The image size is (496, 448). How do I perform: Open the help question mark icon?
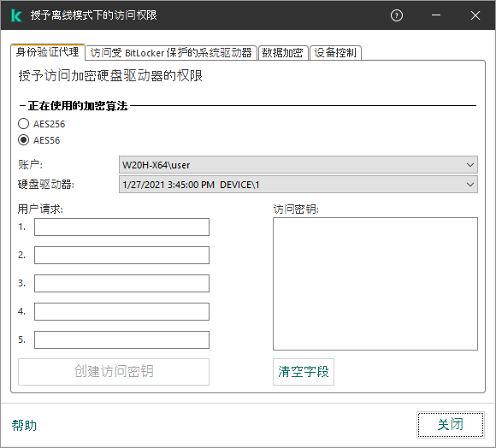pyautogui.click(x=397, y=15)
